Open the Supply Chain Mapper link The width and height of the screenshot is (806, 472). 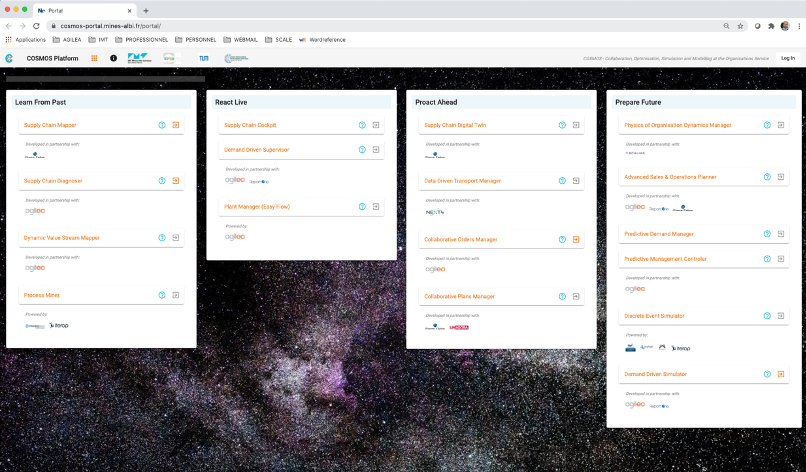pyautogui.click(x=50, y=125)
